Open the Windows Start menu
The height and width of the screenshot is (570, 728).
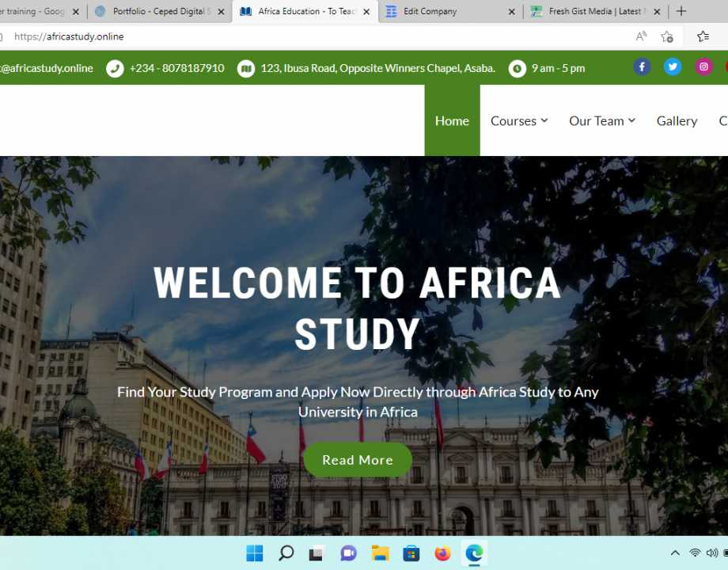click(x=254, y=553)
